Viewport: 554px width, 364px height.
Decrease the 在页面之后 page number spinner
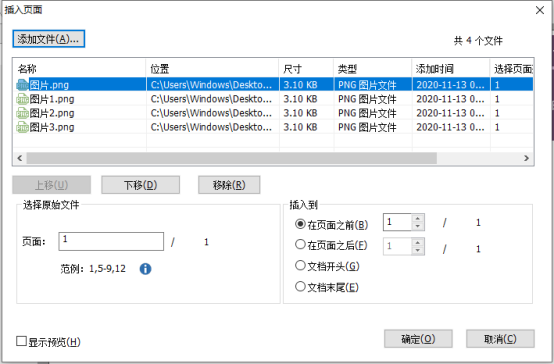[x=418, y=250]
